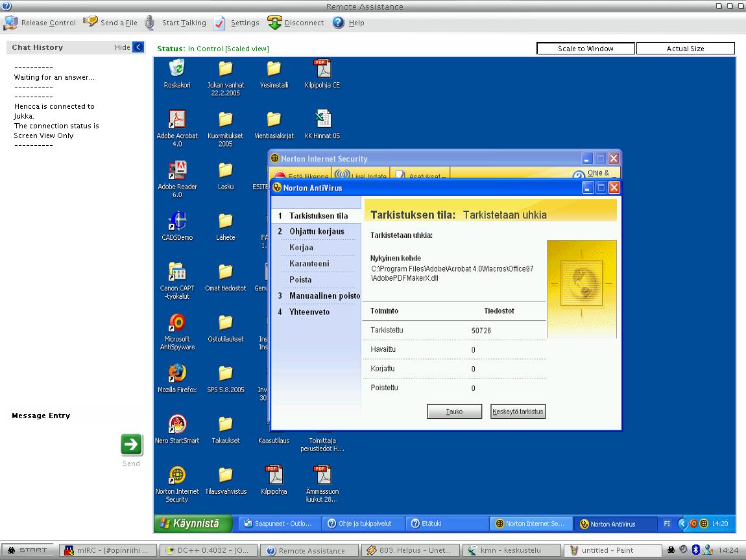The width and height of the screenshot is (746, 560).
Task: Select the Ostotilaukset folder
Action: (226, 328)
